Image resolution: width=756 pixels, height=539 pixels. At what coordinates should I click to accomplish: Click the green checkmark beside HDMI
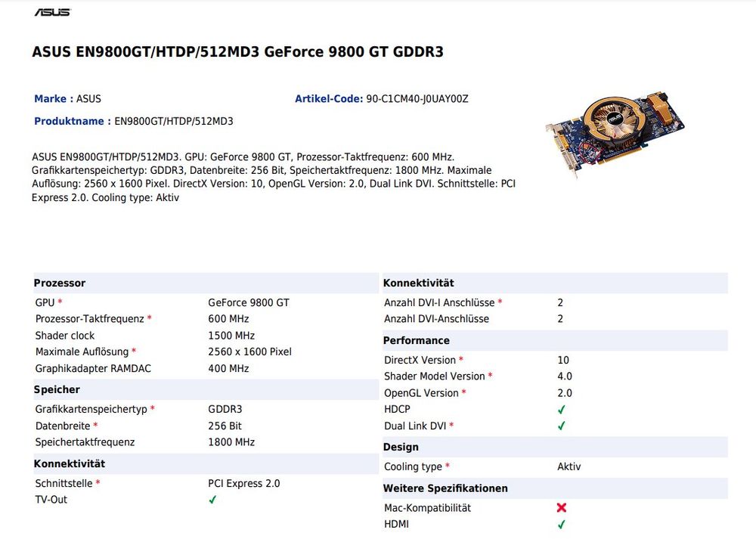[562, 524]
